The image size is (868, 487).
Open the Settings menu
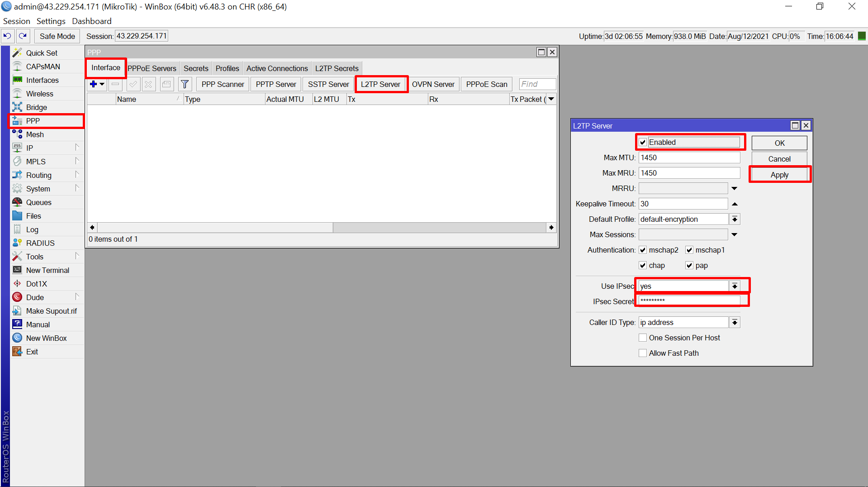point(51,21)
